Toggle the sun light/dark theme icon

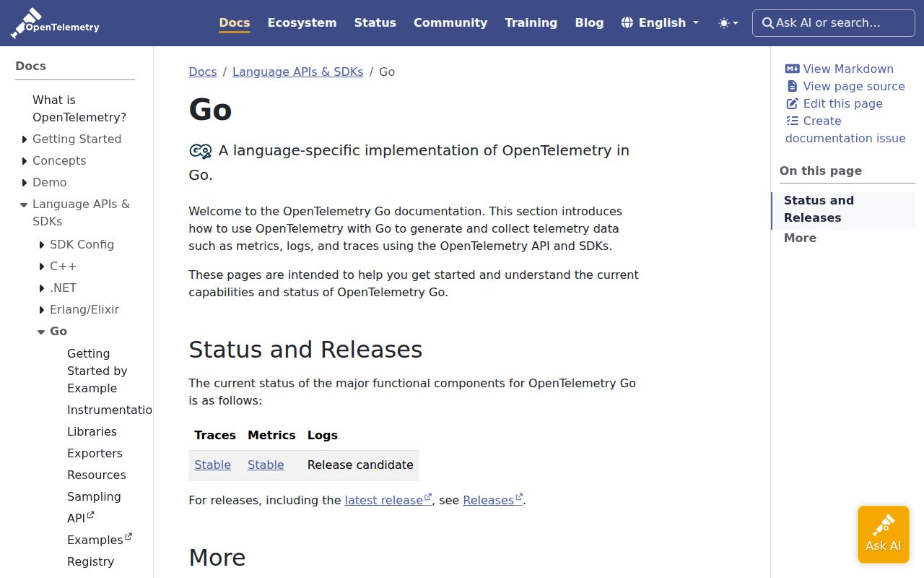(x=724, y=23)
